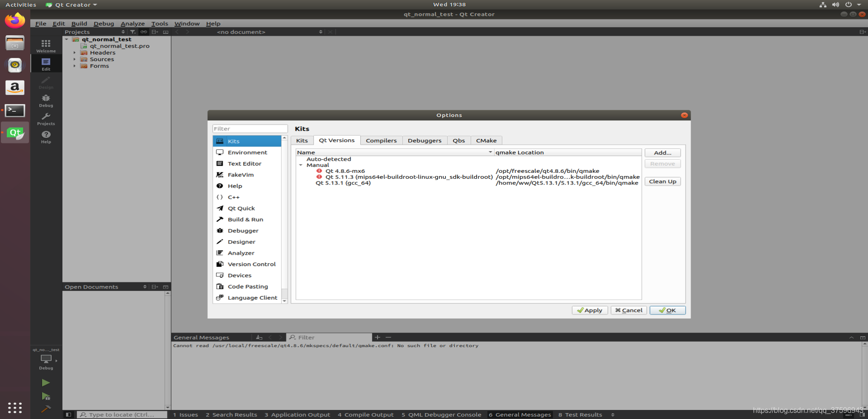Image resolution: width=868 pixels, height=419 pixels.
Task: Open Terminal from the dock
Action: point(15,110)
